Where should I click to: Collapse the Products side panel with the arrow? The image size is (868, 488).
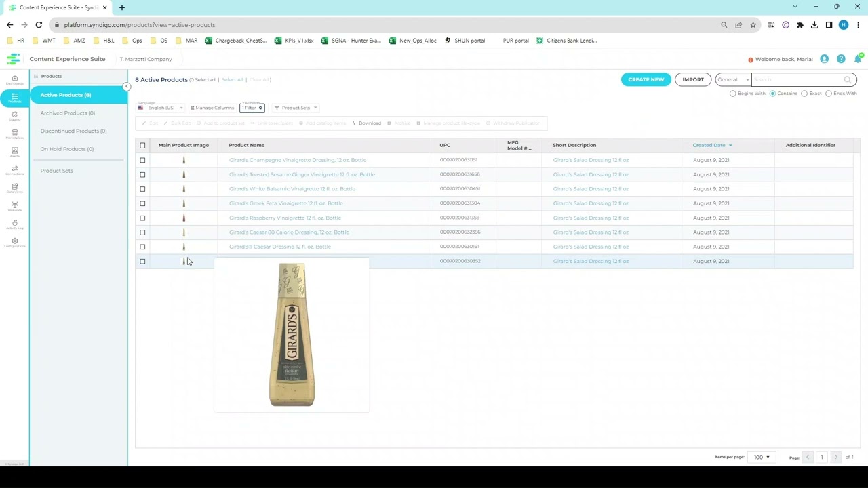tap(126, 87)
